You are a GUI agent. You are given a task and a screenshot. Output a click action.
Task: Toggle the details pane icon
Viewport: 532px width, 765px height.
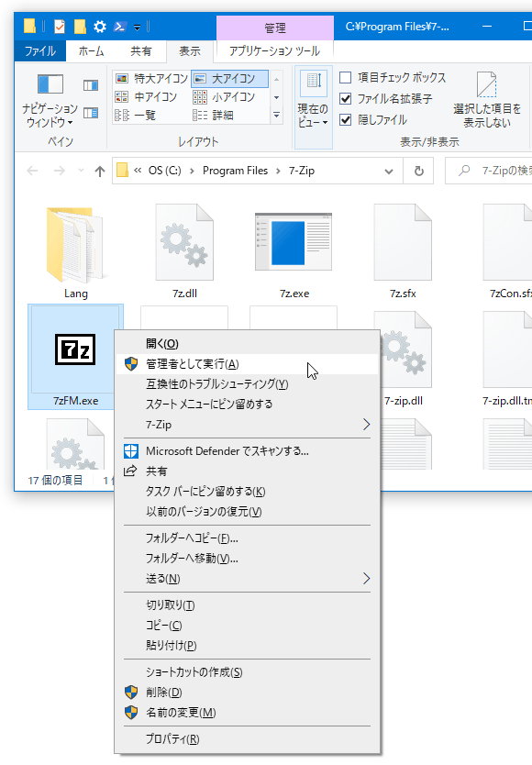91,113
